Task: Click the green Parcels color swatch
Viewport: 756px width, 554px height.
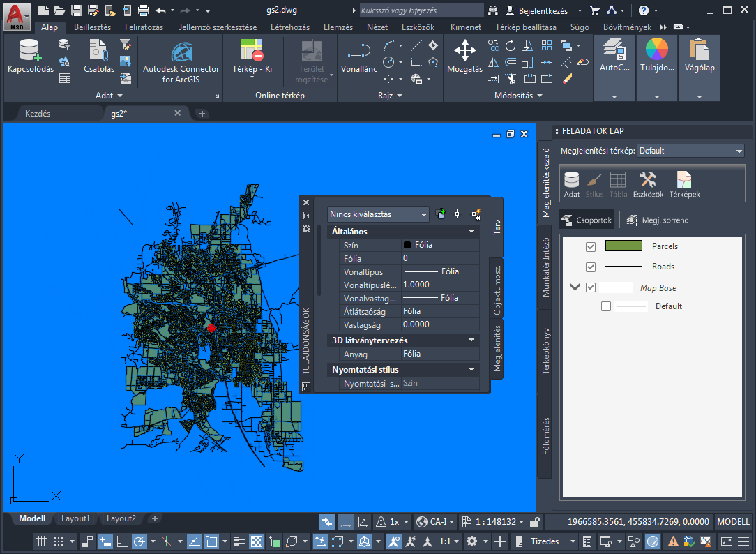Action: [x=623, y=246]
